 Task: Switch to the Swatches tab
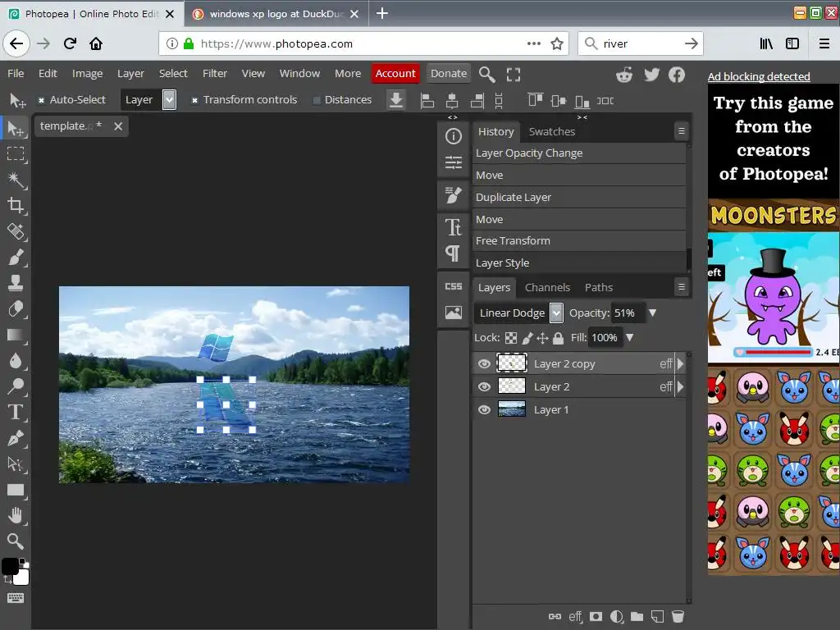[552, 131]
